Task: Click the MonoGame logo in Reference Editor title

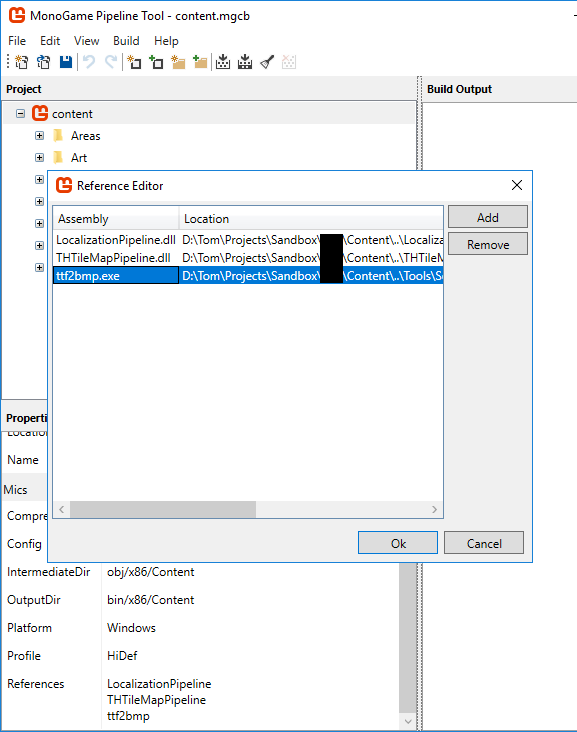Action: pyautogui.click(x=64, y=185)
